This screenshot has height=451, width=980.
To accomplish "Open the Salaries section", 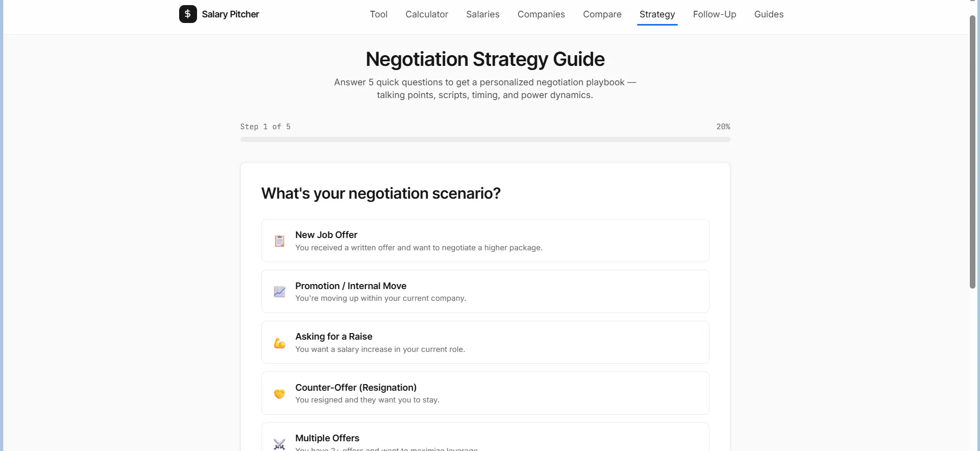I will coord(483,14).
